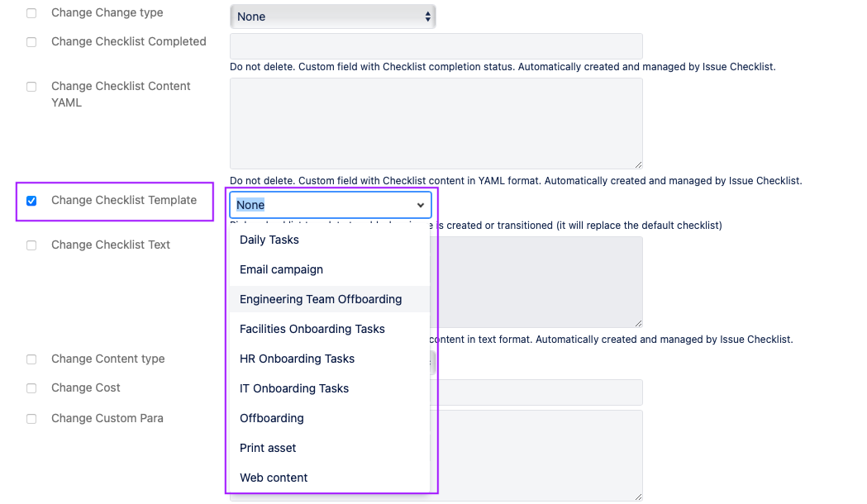Select Daily Tasks from the template list

point(271,240)
